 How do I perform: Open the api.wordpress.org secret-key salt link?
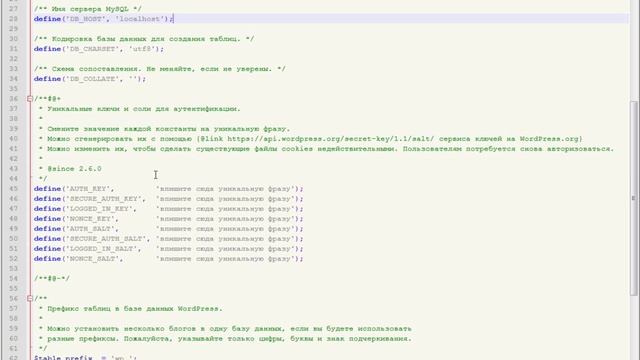tap(331, 139)
